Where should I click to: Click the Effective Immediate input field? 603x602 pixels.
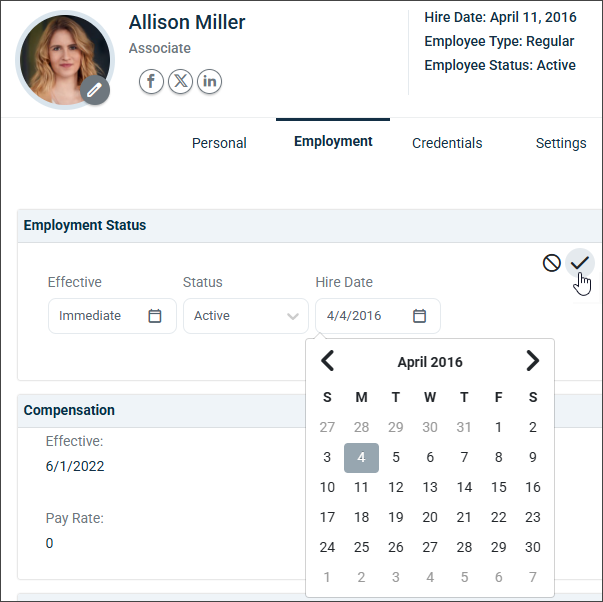pos(112,316)
